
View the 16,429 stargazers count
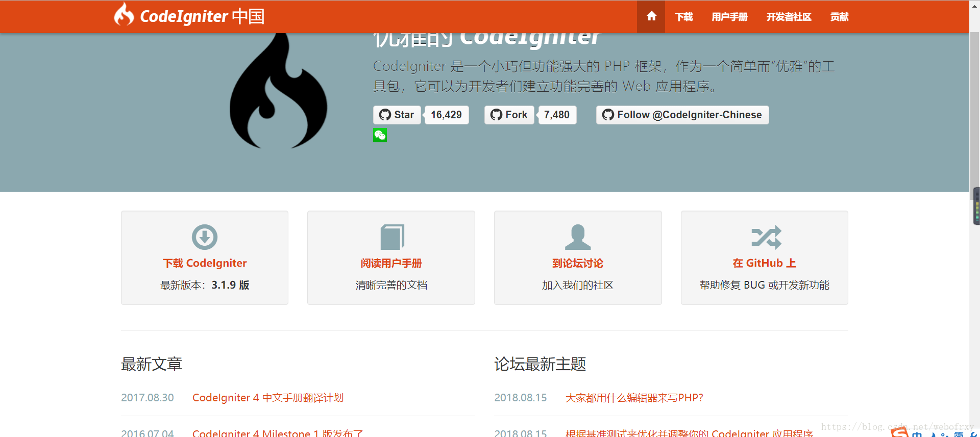point(446,115)
